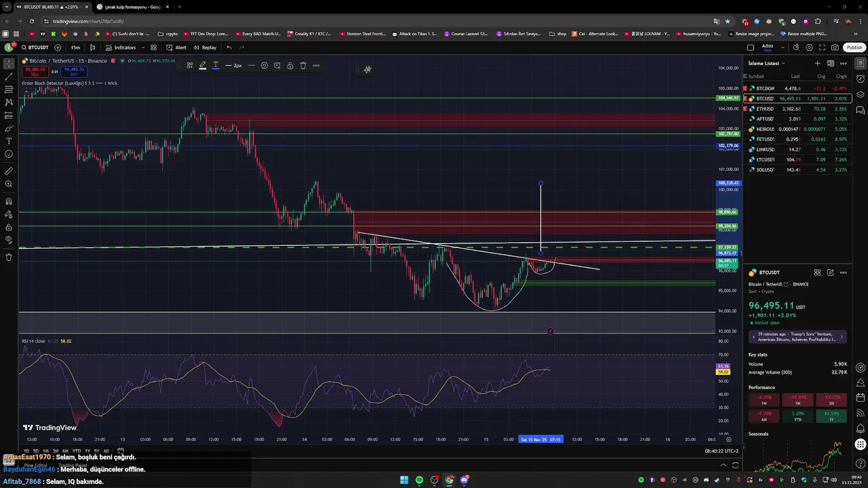The height and width of the screenshot is (488, 868).
Task: Toggle the hide all drawings eye tool
Action: 9,239
